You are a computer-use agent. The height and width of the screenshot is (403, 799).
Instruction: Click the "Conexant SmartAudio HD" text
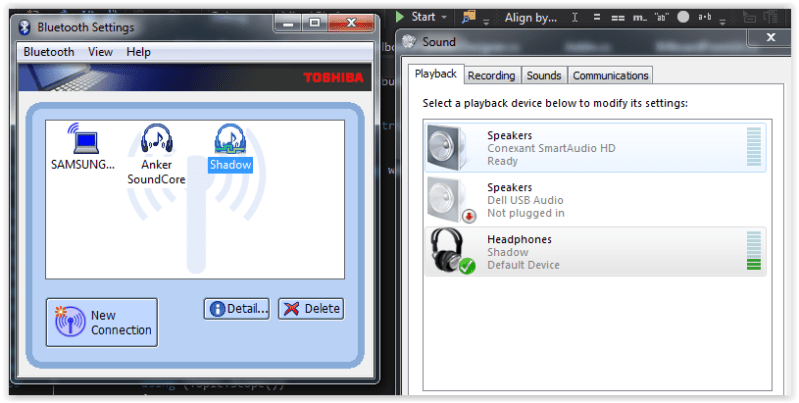tap(551, 148)
